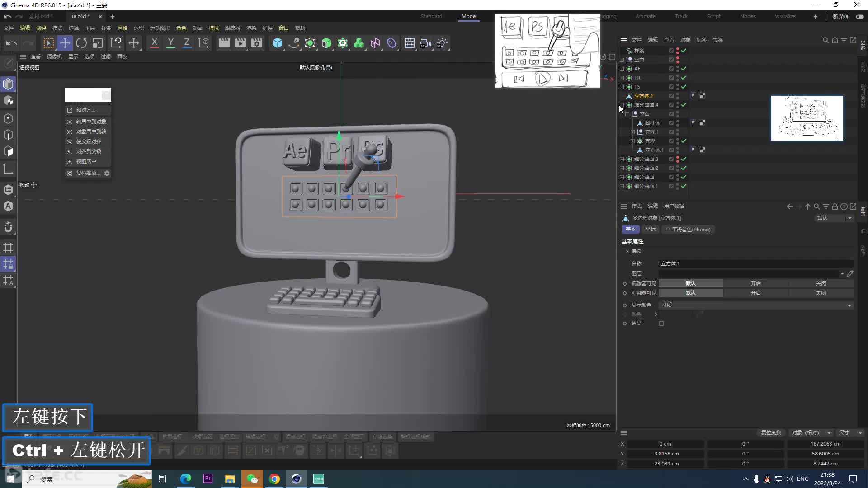
Task: Open the 平滑着色(Phong) tab
Action: 688,230
